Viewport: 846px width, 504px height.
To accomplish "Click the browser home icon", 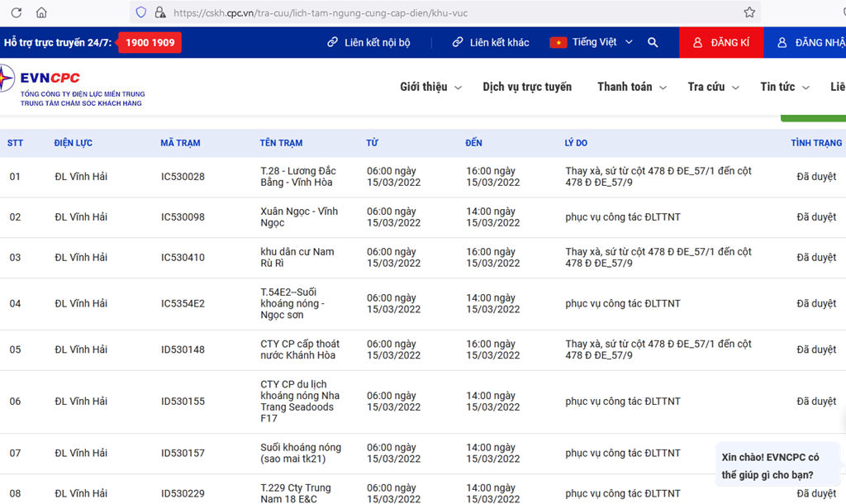I will click(41, 12).
